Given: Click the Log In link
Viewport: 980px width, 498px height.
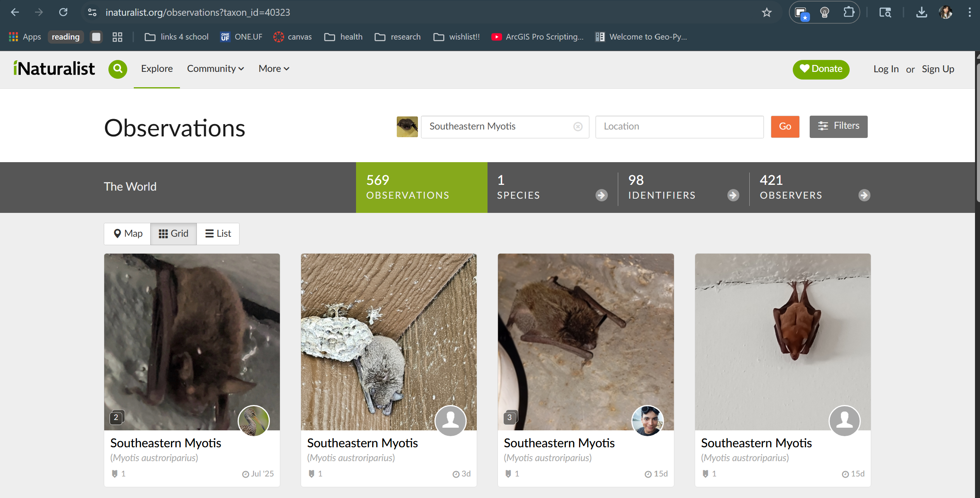Looking at the screenshot, I should [x=886, y=69].
